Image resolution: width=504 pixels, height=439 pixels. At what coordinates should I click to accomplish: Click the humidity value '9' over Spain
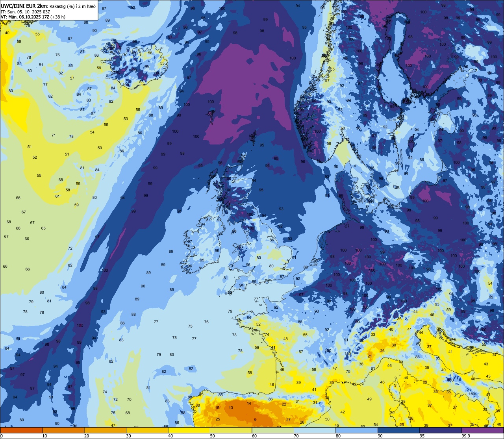pos(255,420)
